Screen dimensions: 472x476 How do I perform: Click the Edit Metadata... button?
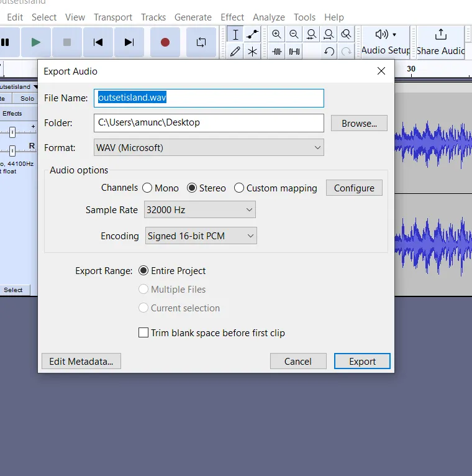click(x=81, y=362)
